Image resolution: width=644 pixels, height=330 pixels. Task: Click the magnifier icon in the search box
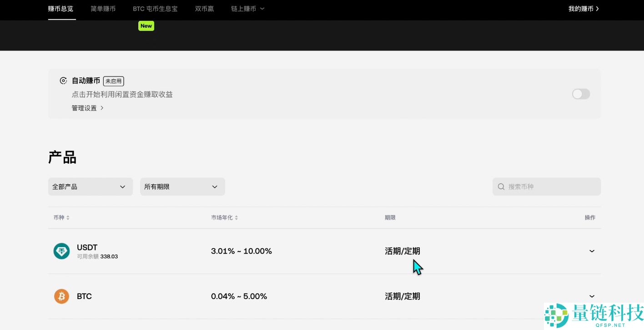pyautogui.click(x=501, y=187)
